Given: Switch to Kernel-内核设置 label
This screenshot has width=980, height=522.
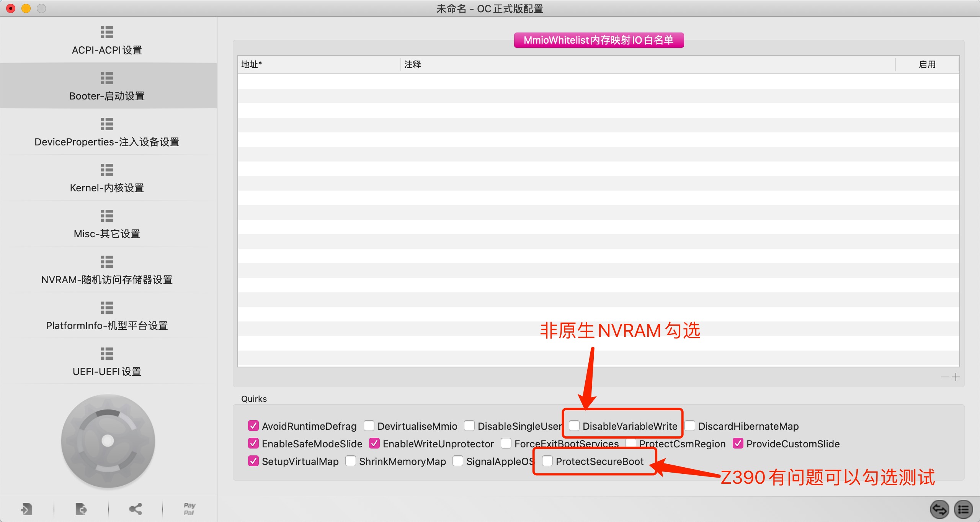Looking at the screenshot, I should 107,188.
